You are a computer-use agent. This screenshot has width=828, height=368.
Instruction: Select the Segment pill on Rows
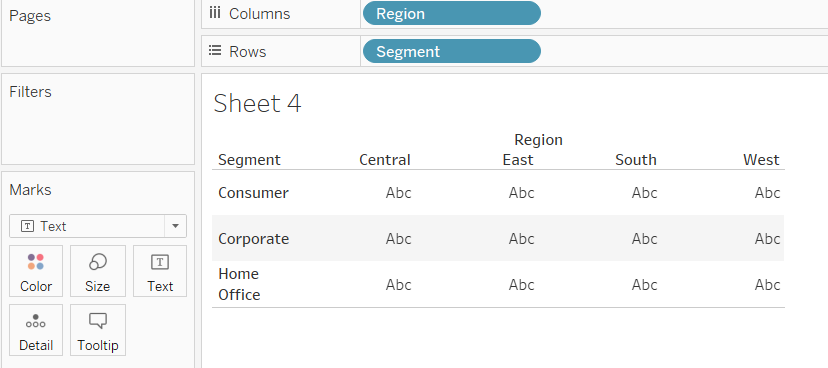(452, 51)
